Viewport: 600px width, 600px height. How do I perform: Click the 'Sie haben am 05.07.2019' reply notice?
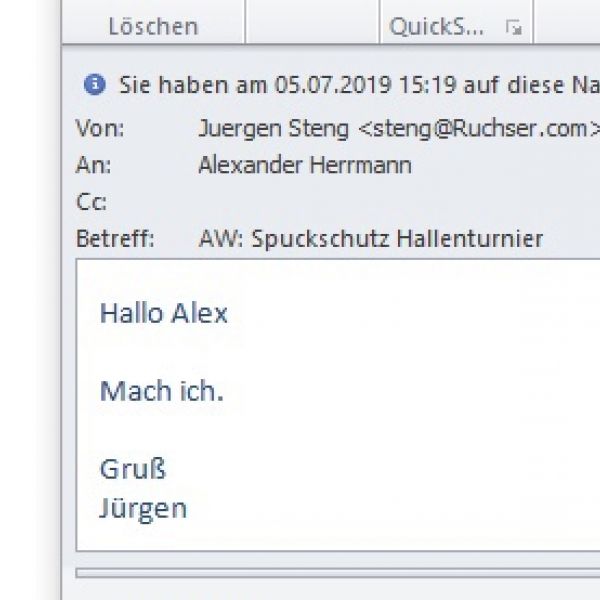click(360, 85)
